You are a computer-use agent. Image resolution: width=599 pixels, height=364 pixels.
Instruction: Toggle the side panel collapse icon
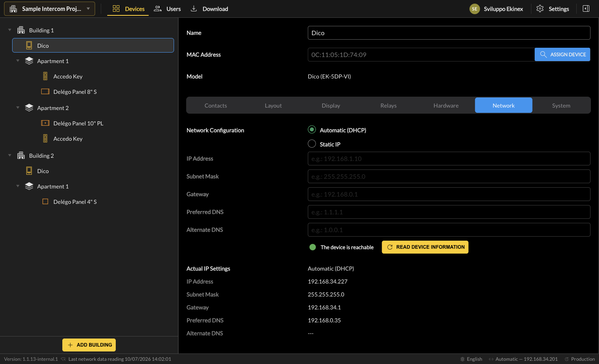pos(586,8)
